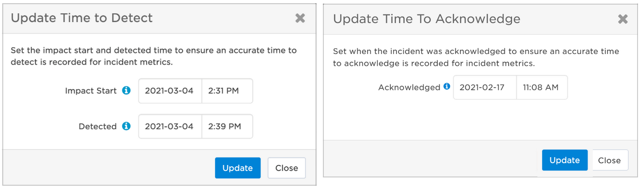Click the Acknowledged label text
Screen dimensions: 644x188
409,88
